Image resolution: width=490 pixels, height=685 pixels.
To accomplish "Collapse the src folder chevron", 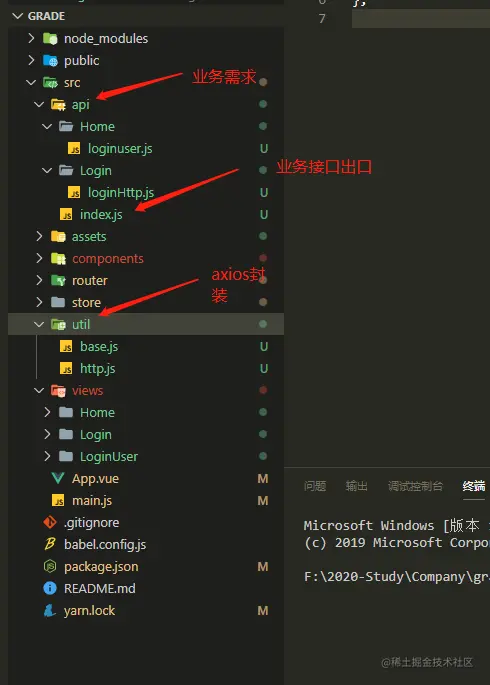I will (x=31, y=82).
